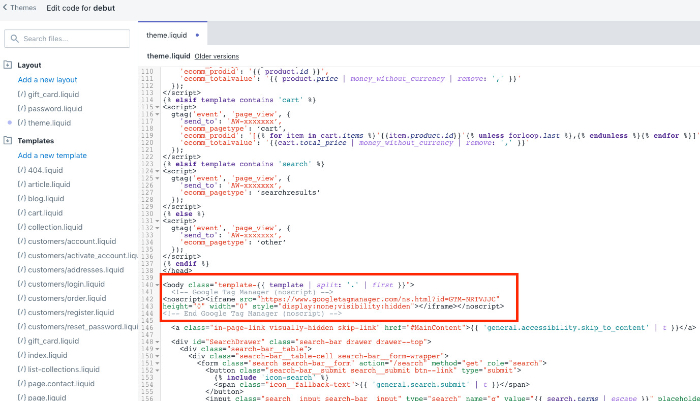Viewport: 700px width, 401px height.
Task: Open collection.liquid template
Action: pyautogui.click(x=50, y=227)
